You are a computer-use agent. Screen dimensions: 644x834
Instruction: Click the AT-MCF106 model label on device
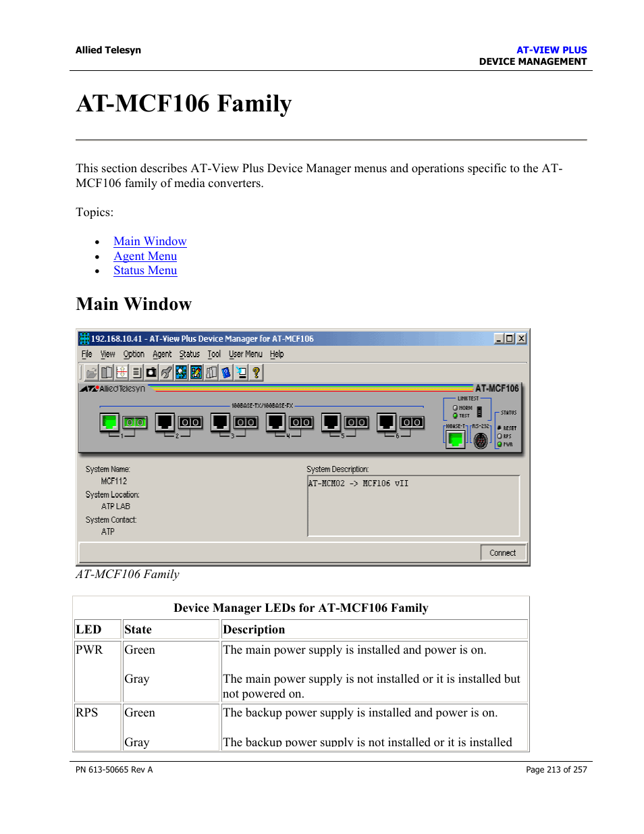(x=497, y=388)
